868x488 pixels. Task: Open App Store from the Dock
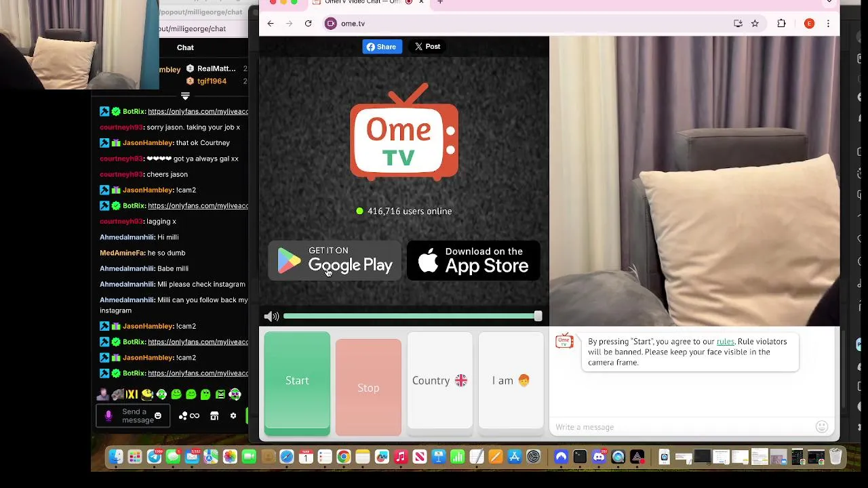pyautogui.click(x=515, y=457)
